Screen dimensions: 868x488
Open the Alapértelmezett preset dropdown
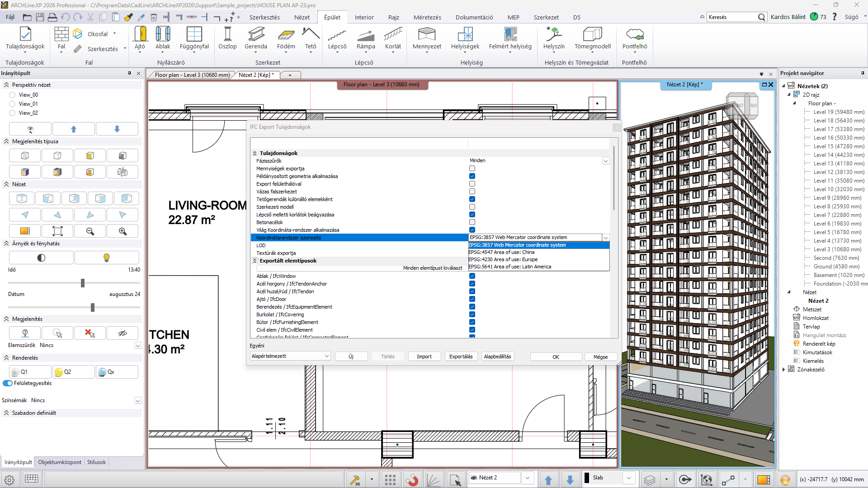(x=290, y=356)
